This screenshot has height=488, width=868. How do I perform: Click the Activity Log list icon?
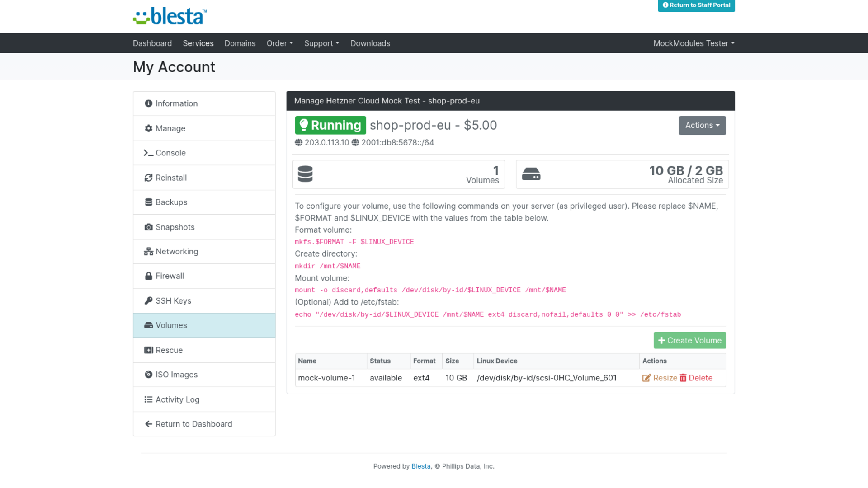click(x=148, y=399)
